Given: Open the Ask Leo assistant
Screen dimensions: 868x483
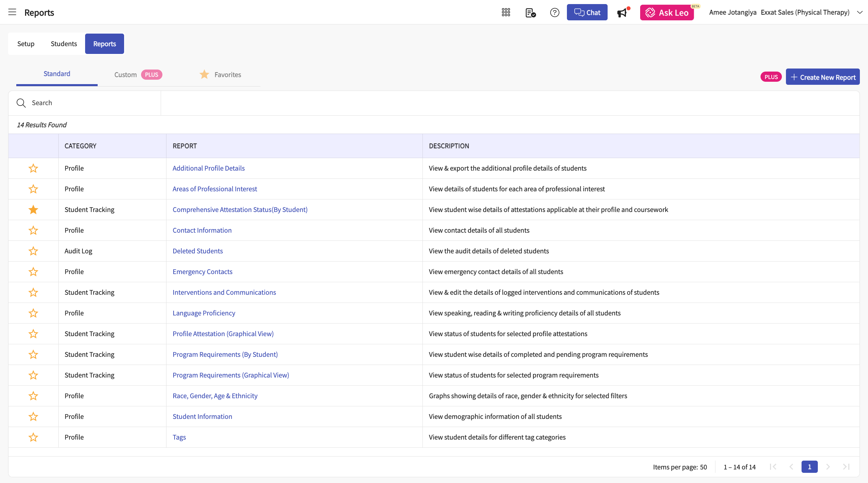Looking at the screenshot, I should 667,13.
